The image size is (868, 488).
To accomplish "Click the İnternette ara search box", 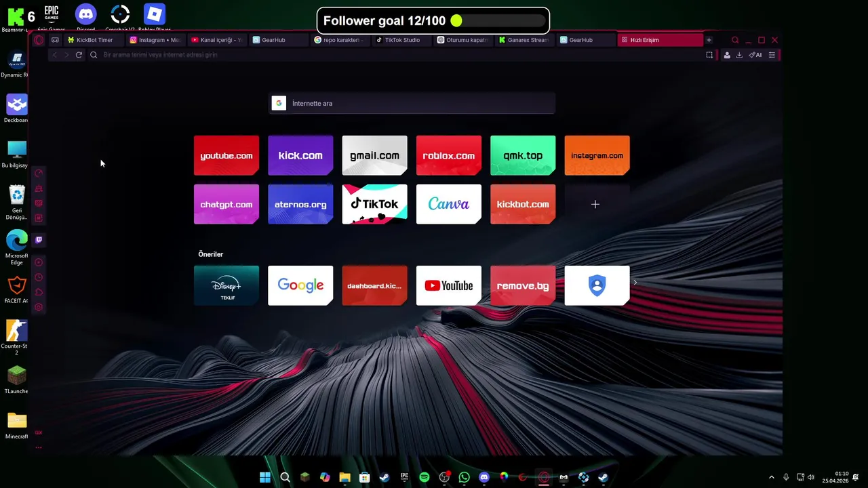I will coord(412,103).
